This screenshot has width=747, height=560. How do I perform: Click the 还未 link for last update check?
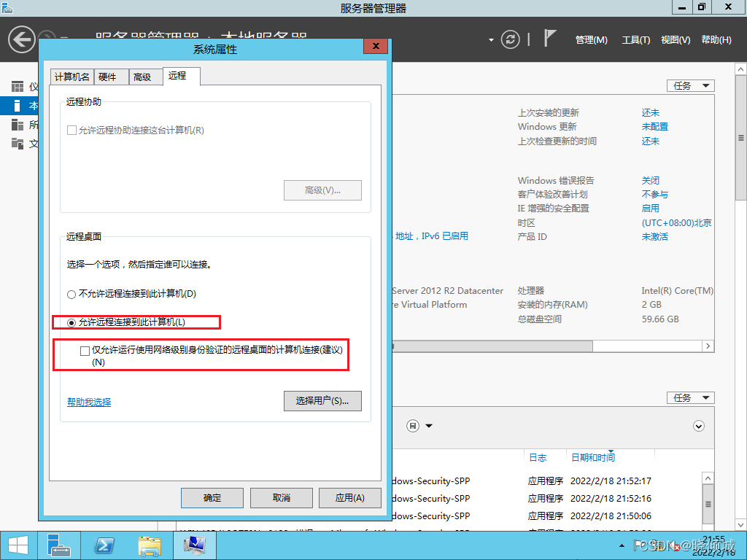click(x=650, y=141)
